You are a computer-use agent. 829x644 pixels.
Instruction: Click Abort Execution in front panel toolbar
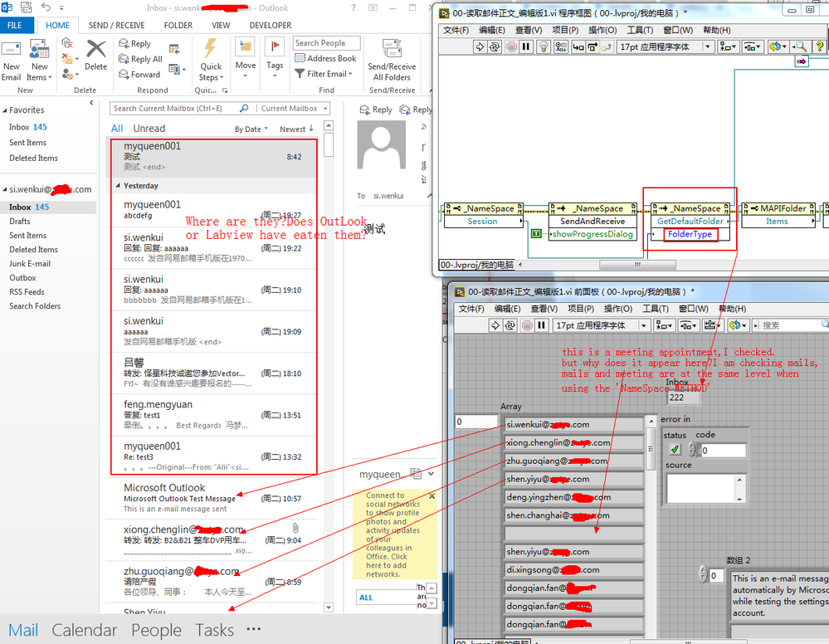click(x=527, y=325)
